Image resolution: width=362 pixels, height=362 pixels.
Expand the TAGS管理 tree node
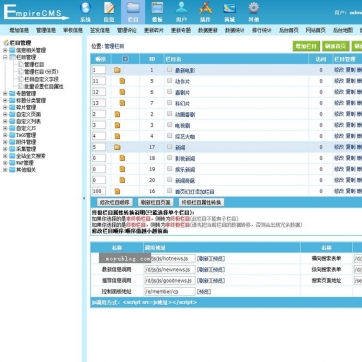click(x=5, y=135)
